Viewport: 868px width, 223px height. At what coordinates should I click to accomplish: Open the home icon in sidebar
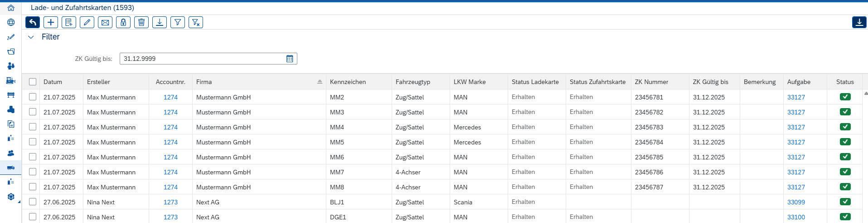(11, 8)
